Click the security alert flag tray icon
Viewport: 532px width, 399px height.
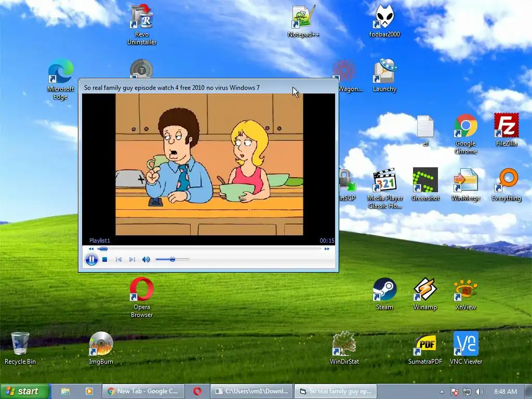(455, 392)
